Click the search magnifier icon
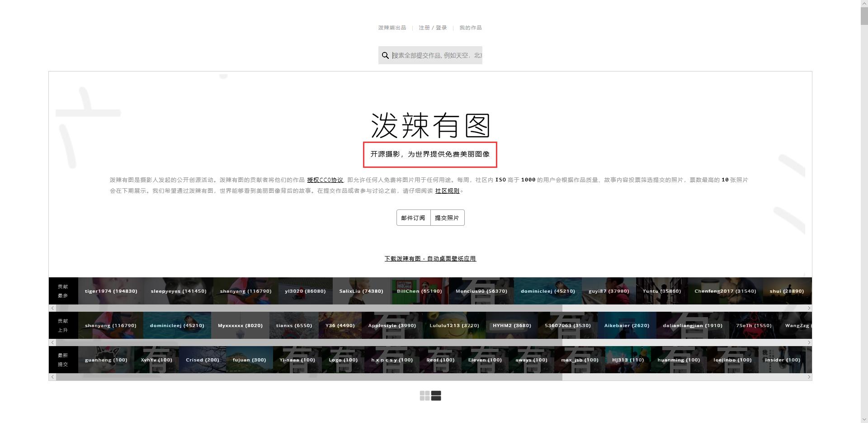This screenshot has height=423, width=868. pyautogui.click(x=385, y=55)
